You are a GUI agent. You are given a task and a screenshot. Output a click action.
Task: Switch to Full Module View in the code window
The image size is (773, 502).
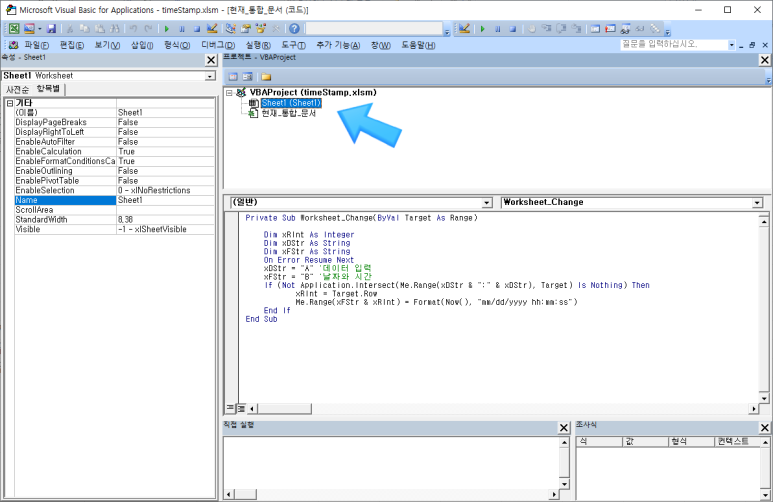click(241, 408)
